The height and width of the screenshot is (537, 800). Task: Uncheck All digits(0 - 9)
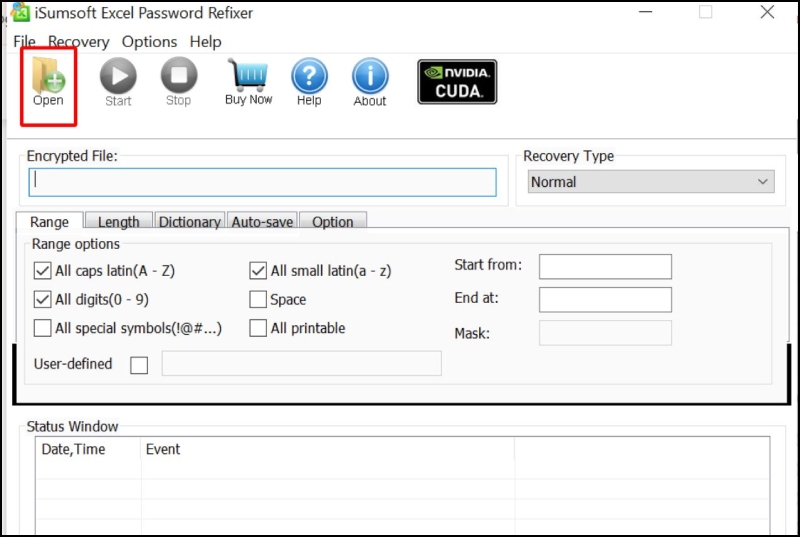tap(42, 299)
